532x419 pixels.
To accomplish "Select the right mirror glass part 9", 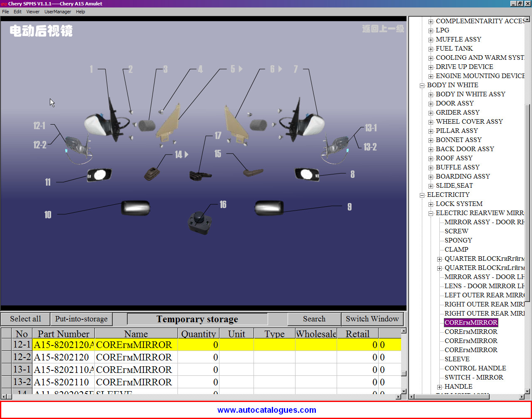I will pyautogui.click(x=269, y=208).
